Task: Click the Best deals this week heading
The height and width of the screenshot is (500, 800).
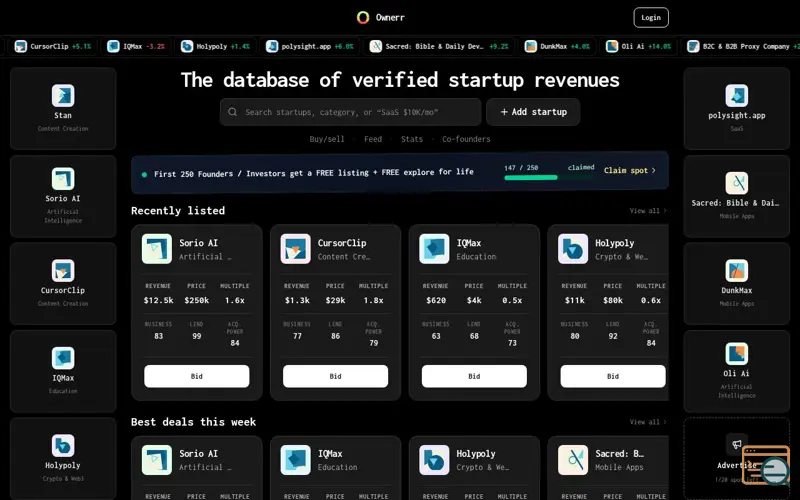Action: click(x=193, y=422)
